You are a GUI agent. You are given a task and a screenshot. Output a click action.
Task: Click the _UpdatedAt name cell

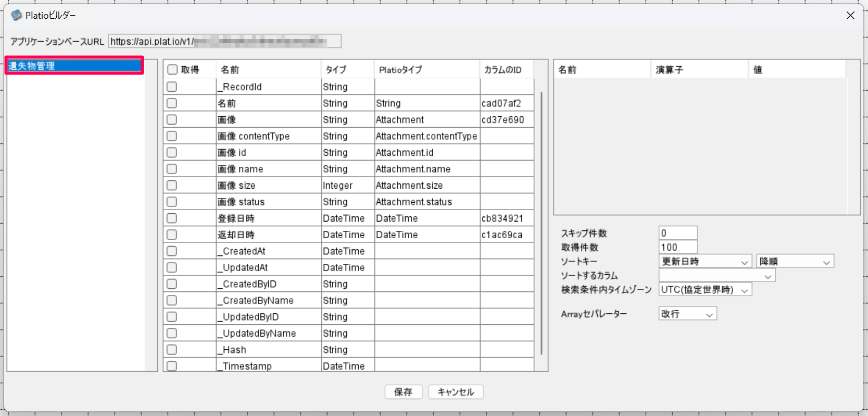(x=269, y=267)
